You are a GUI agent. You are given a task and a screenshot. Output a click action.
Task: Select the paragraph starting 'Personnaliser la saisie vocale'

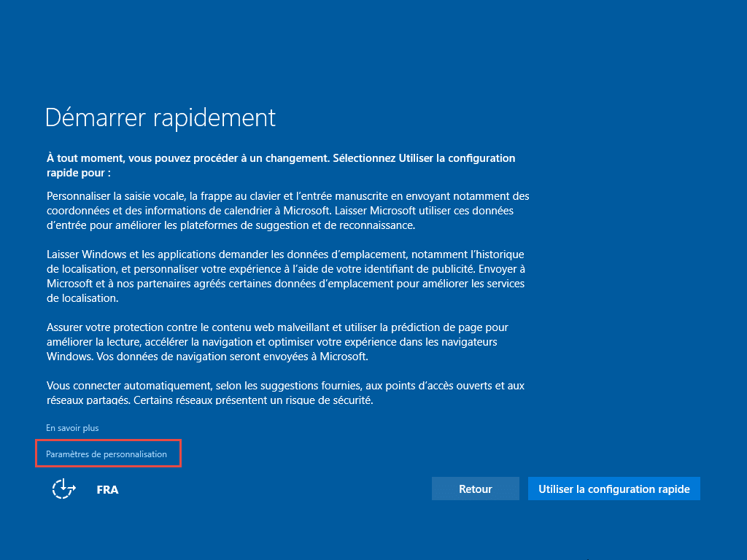coord(287,211)
